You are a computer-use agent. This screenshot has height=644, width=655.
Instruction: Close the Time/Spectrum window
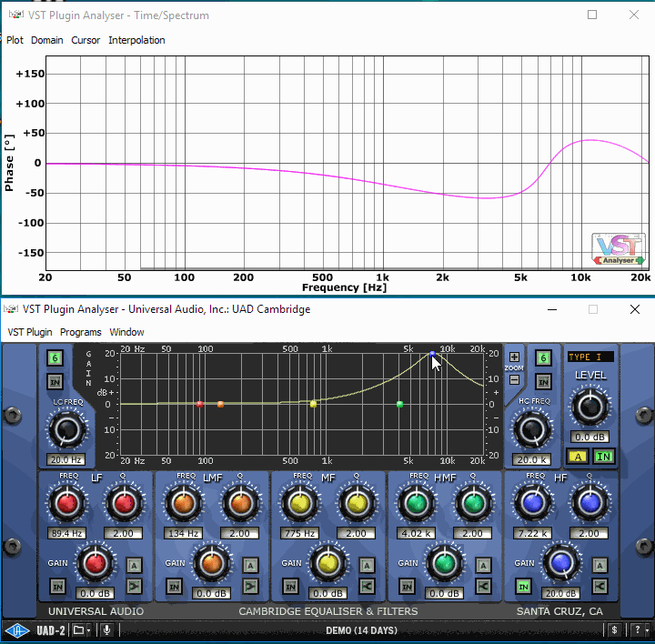634,15
